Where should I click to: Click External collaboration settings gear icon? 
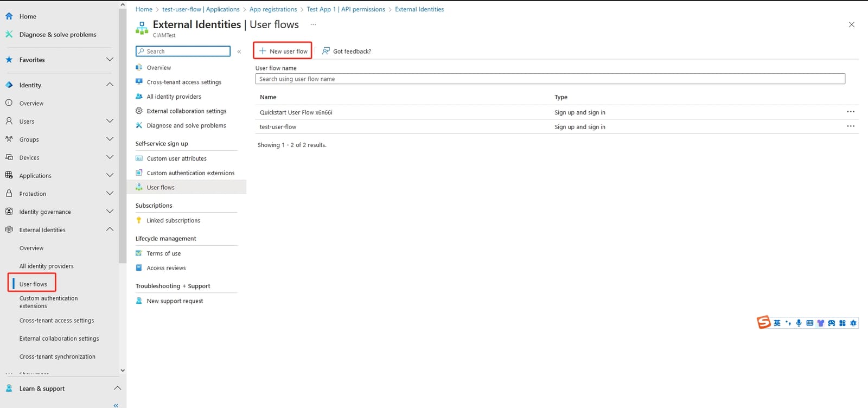click(x=139, y=111)
